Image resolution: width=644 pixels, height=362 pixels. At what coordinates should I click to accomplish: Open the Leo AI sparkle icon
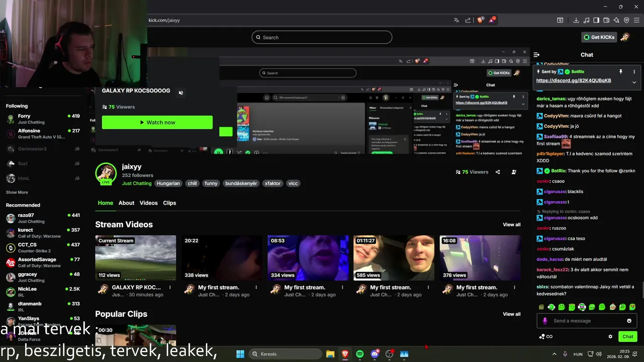point(616,20)
